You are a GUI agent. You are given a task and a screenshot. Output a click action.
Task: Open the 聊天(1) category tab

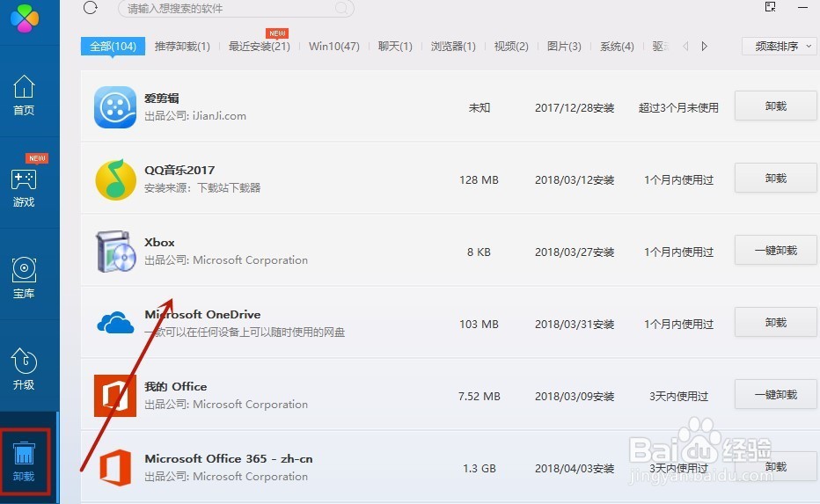pos(395,46)
